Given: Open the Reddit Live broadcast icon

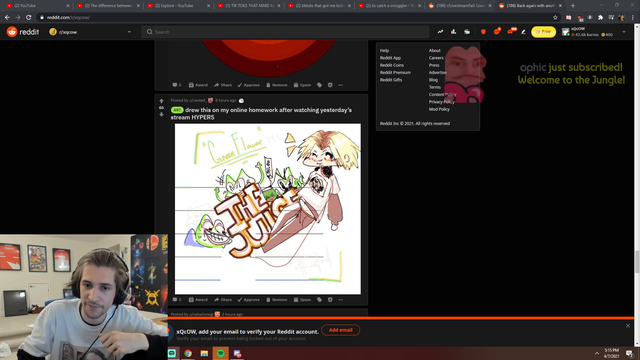Looking at the screenshot, I should coord(467,32).
